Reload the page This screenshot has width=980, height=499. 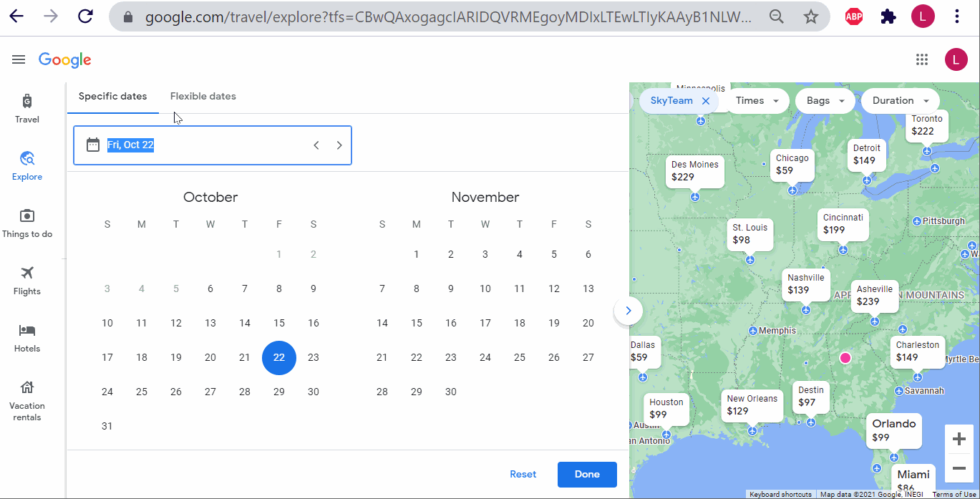pyautogui.click(x=85, y=16)
